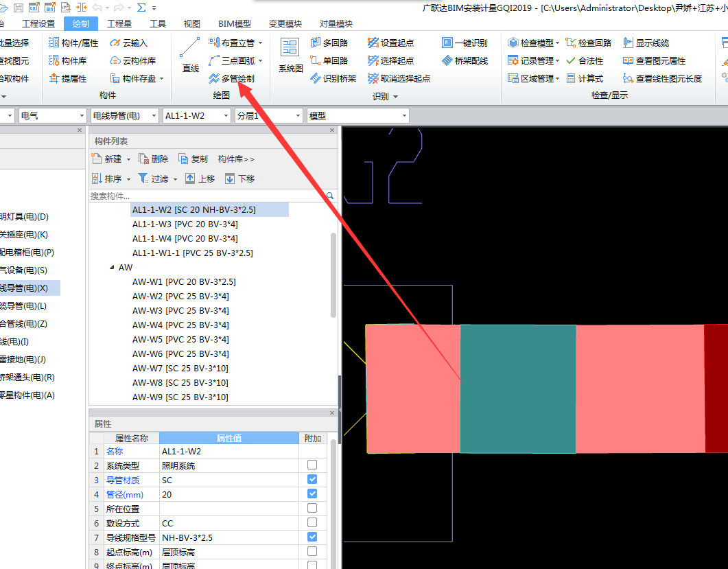
Task: Click 提属性 extract property tool
Action: [x=68, y=78]
